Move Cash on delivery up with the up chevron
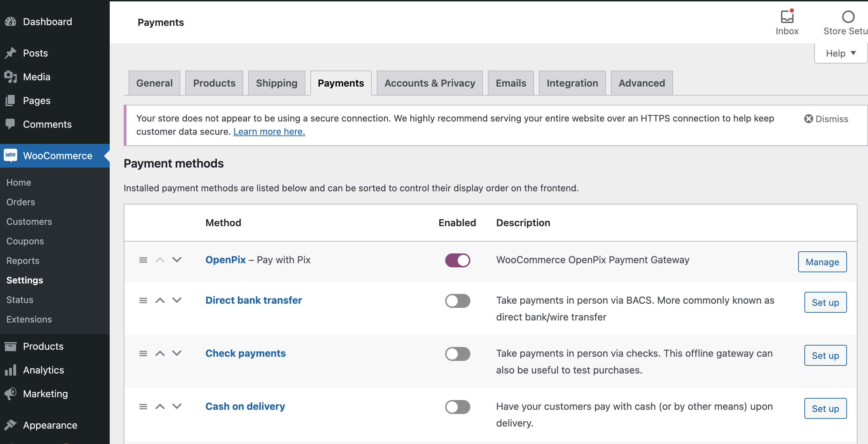The image size is (868, 444). 160,407
